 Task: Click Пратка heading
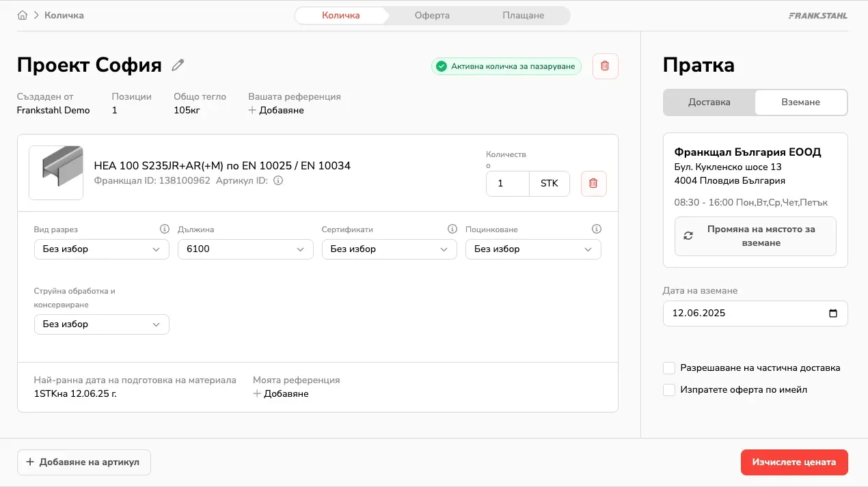pyautogui.click(x=699, y=65)
